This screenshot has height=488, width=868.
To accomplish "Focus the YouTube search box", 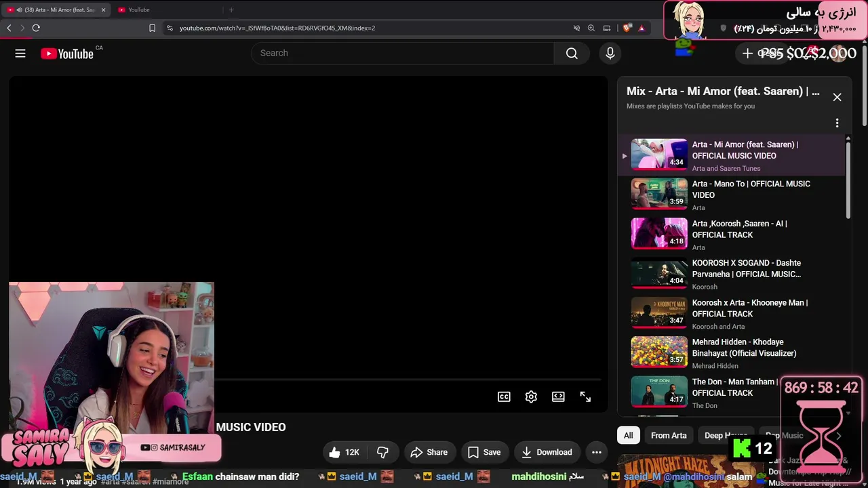I will click(403, 54).
